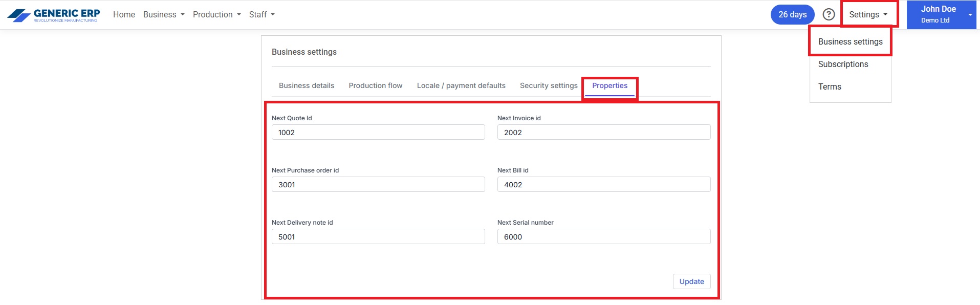The image size is (980, 305).
Task: Open the John Doe account menu
Action: pos(941,14)
